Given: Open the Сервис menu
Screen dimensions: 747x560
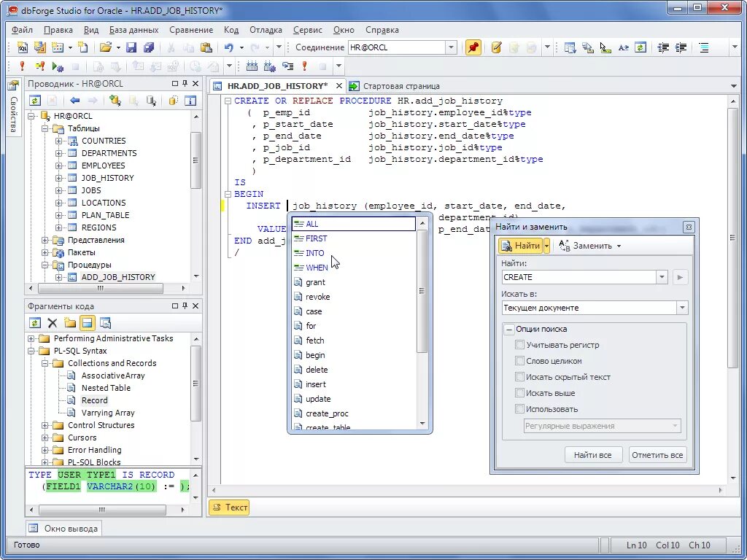Looking at the screenshot, I should pyautogui.click(x=308, y=30).
